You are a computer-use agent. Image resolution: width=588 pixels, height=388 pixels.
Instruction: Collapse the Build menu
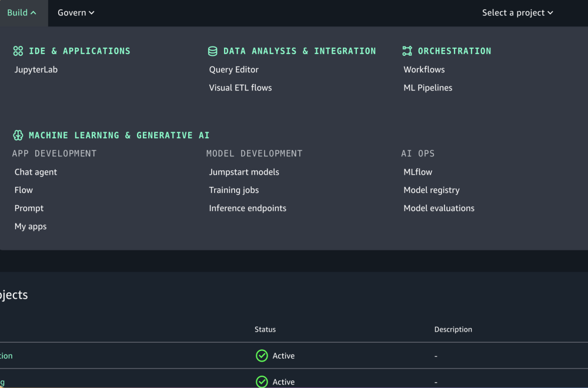tap(22, 13)
